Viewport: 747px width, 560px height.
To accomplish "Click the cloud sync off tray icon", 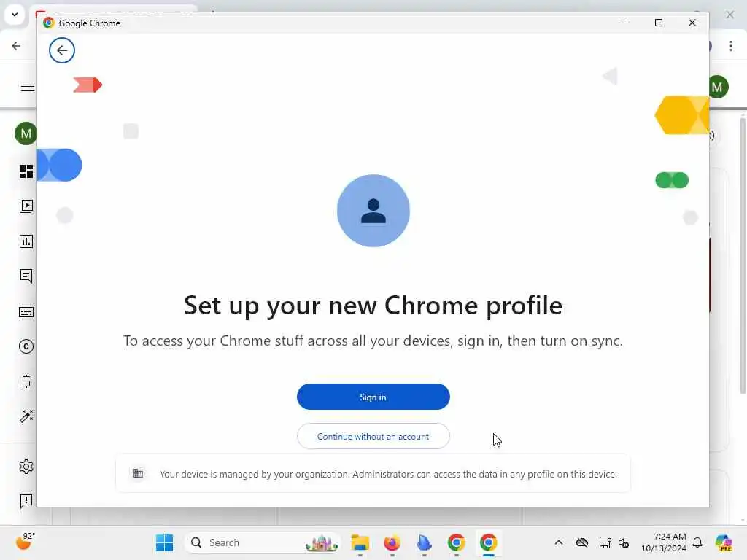I will tap(581, 542).
